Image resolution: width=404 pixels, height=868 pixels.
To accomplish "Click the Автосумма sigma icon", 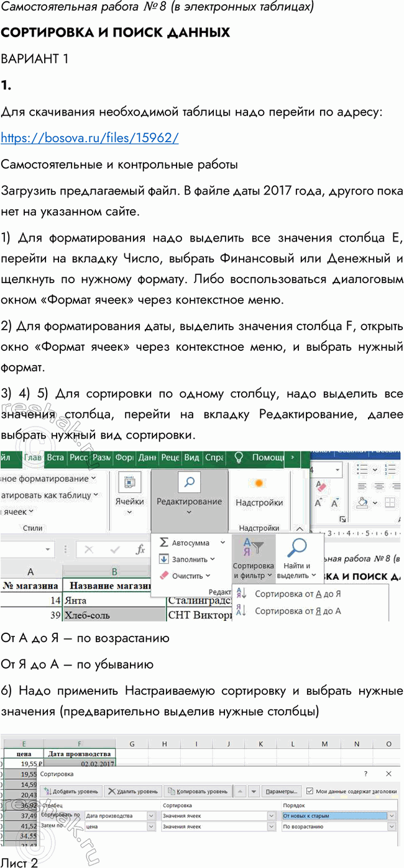I will (x=164, y=543).
